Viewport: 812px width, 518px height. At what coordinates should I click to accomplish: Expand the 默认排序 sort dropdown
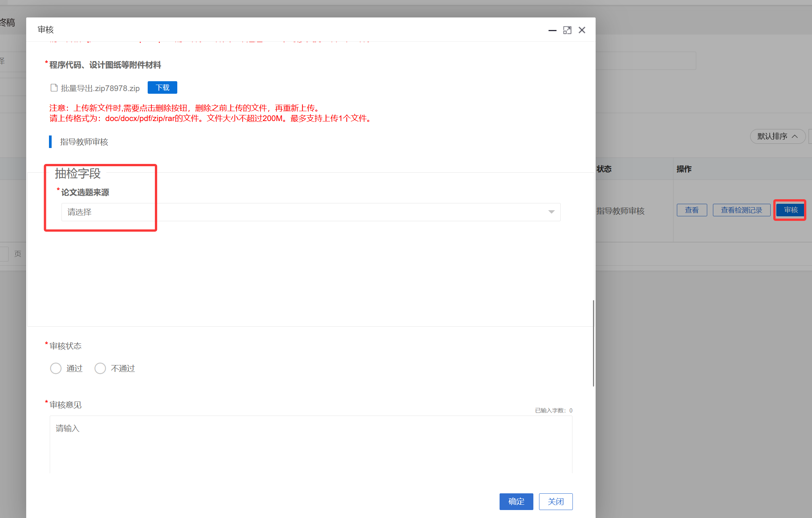pyautogui.click(x=773, y=137)
